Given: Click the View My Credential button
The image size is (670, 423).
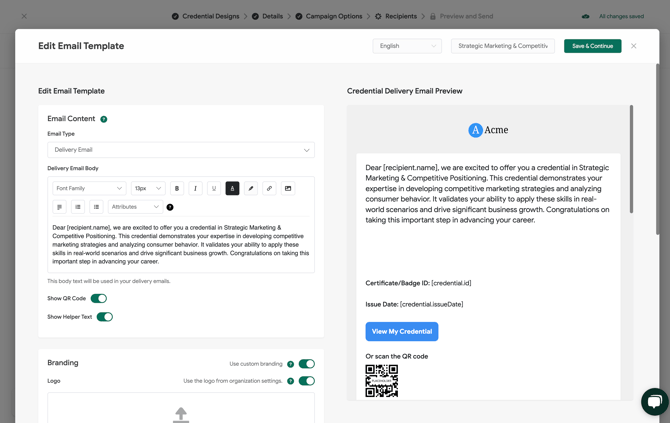Looking at the screenshot, I should tap(402, 332).
